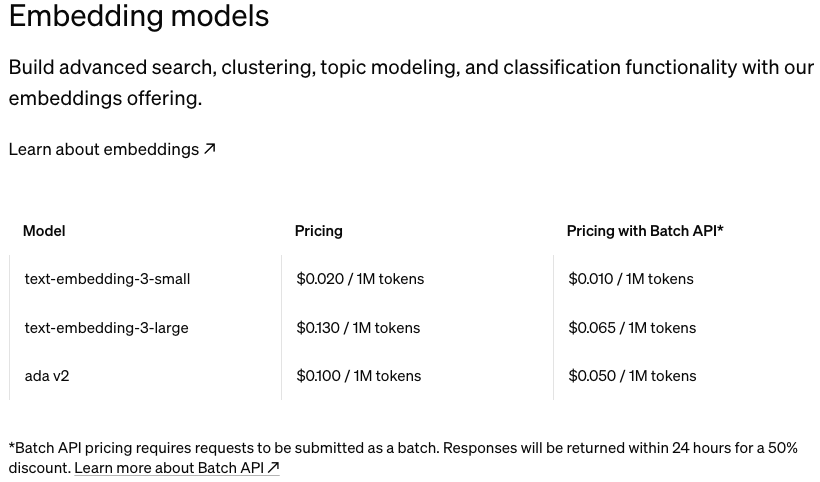820x482 pixels.
Task: Click the $0.065 / 1M tokens batch price
Action: point(632,328)
